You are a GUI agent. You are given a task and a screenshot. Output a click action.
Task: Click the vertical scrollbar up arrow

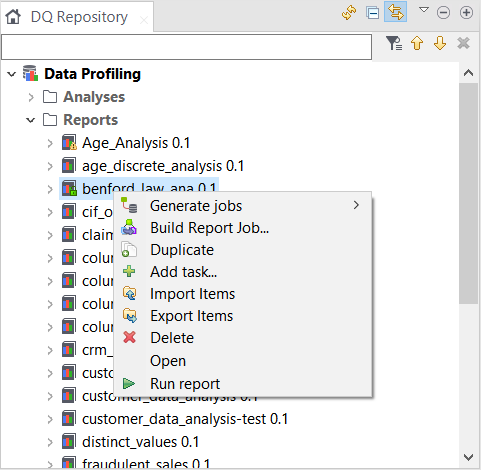click(x=468, y=73)
